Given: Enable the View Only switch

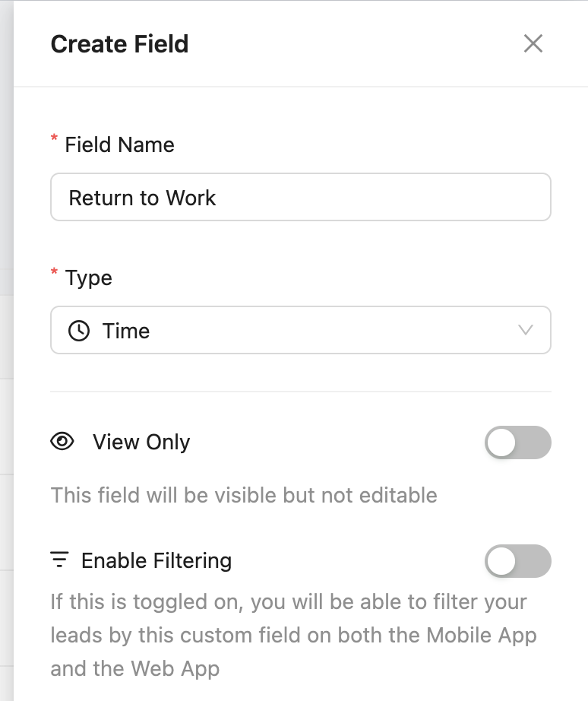Looking at the screenshot, I should coord(517,442).
